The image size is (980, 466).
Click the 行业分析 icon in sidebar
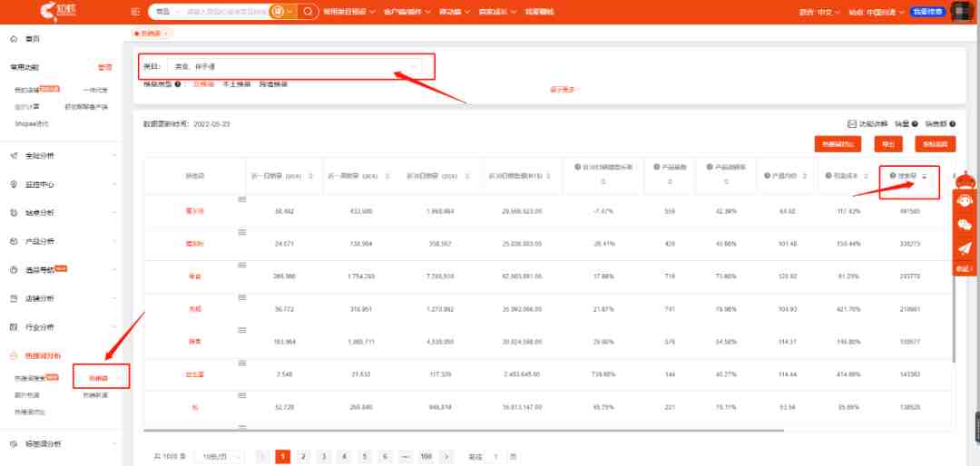click(15, 327)
